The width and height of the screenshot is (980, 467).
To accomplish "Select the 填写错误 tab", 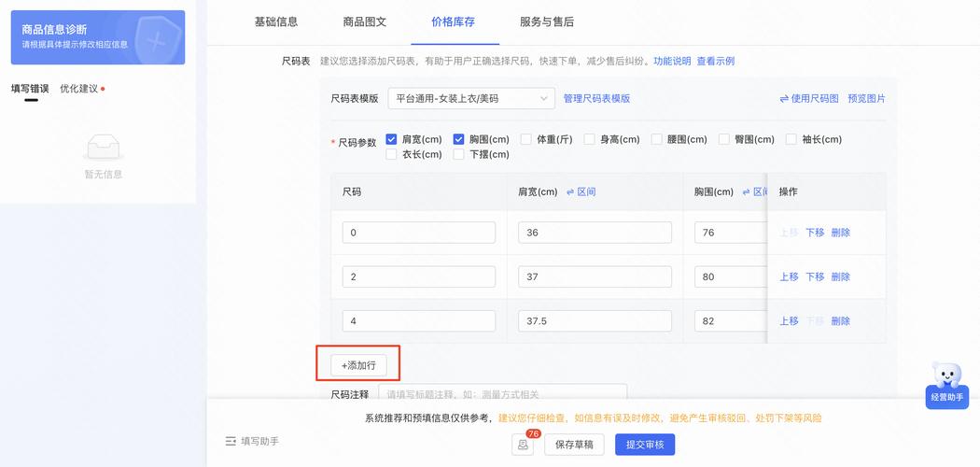I will coord(30,89).
